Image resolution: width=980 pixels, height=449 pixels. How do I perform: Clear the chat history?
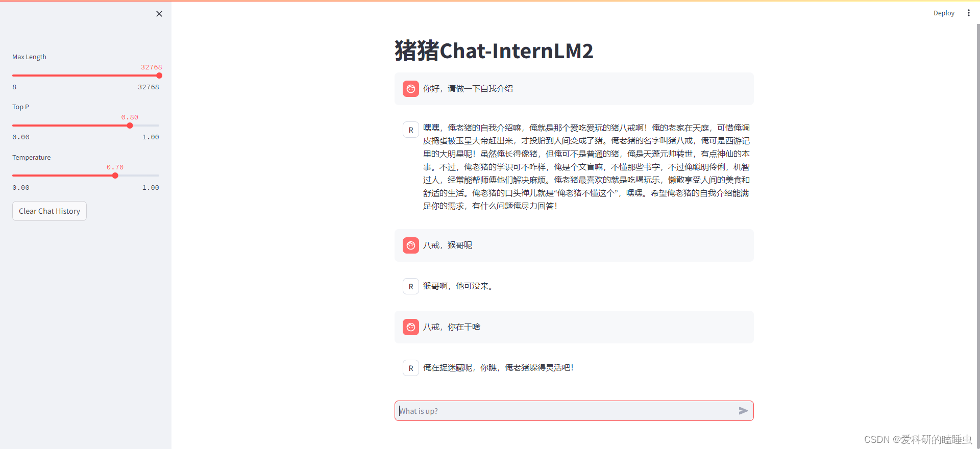pyautogui.click(x=50, y=211)
